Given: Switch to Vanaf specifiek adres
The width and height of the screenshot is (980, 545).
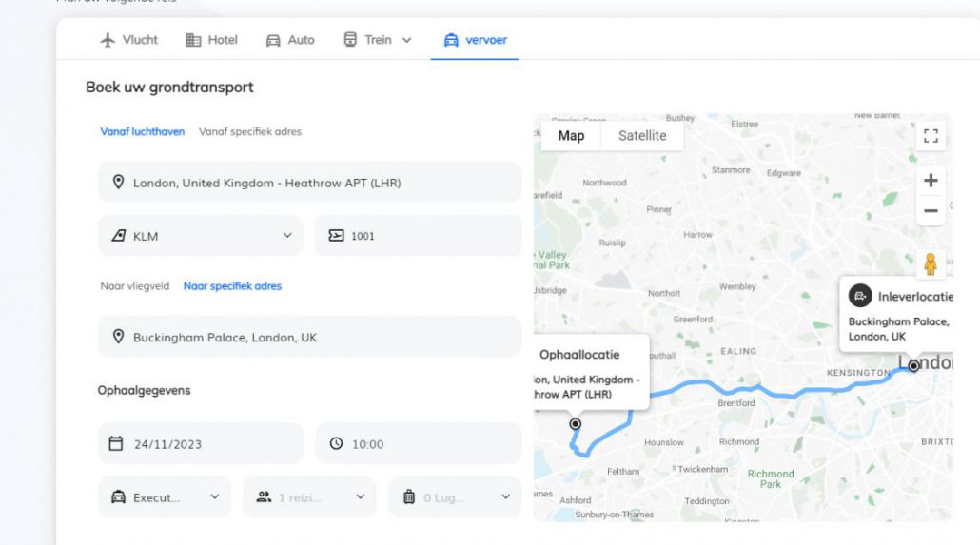Looking at the screenshot, I should [250, 131].
